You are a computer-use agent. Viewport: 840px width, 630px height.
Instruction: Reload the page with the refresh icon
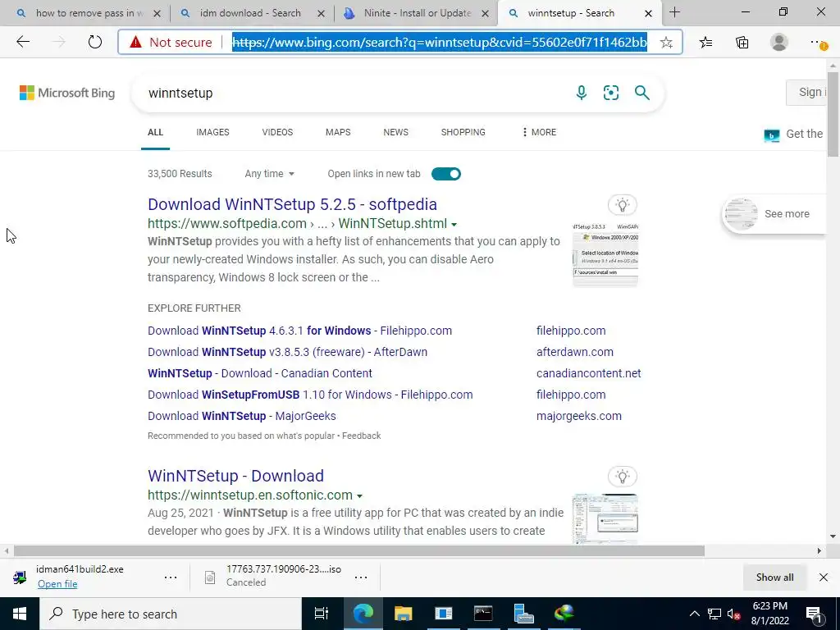tap(95, 42)
